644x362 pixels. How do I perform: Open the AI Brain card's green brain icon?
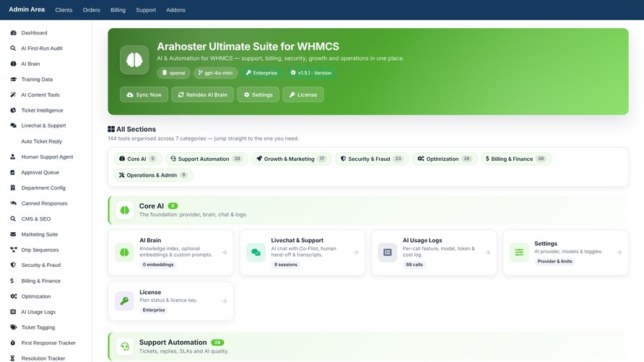click(x=124, y=252)
